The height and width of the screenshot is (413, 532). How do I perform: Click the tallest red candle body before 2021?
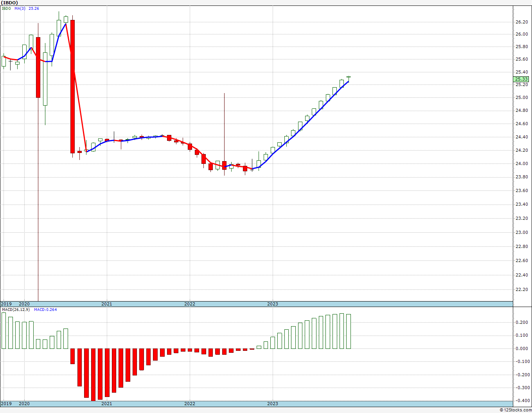point(72,86)
